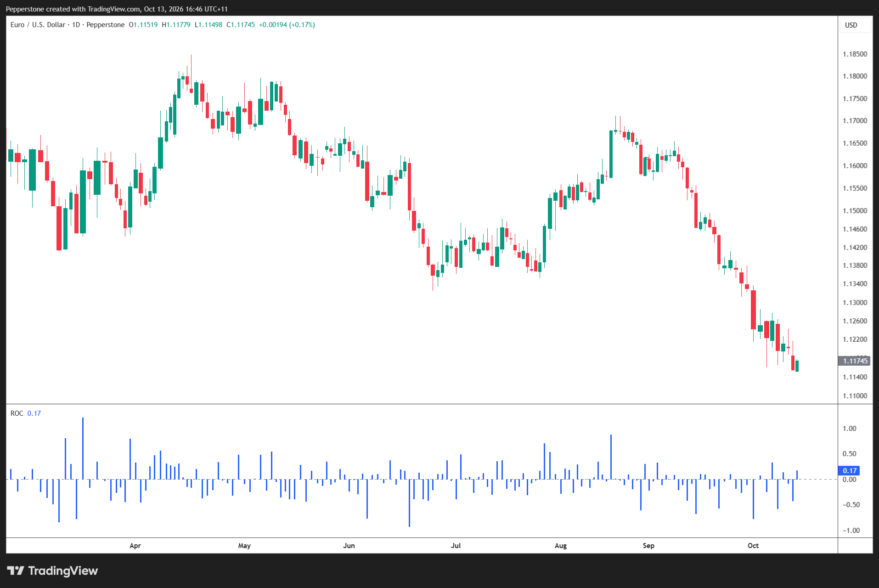The width and height of the screenshot is (879, 588).
Task: Click the Apr label on time axis
Action: (135, 546)
